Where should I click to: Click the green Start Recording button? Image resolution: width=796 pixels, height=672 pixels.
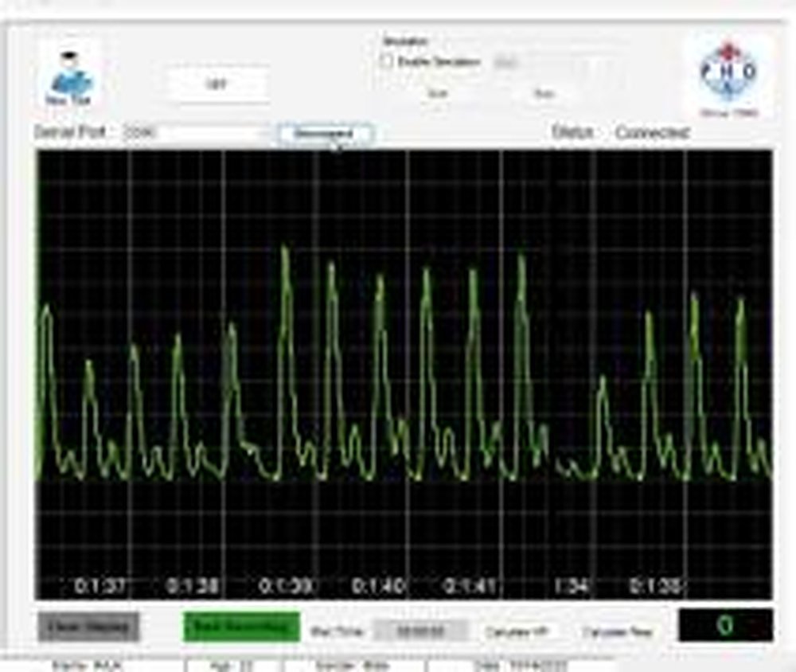click(241, 627)
